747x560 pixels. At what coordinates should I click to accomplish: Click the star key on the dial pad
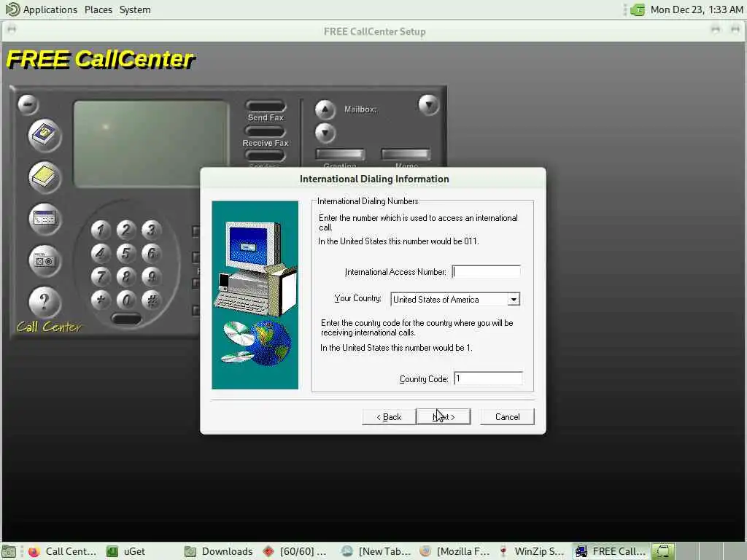(101, 300)
